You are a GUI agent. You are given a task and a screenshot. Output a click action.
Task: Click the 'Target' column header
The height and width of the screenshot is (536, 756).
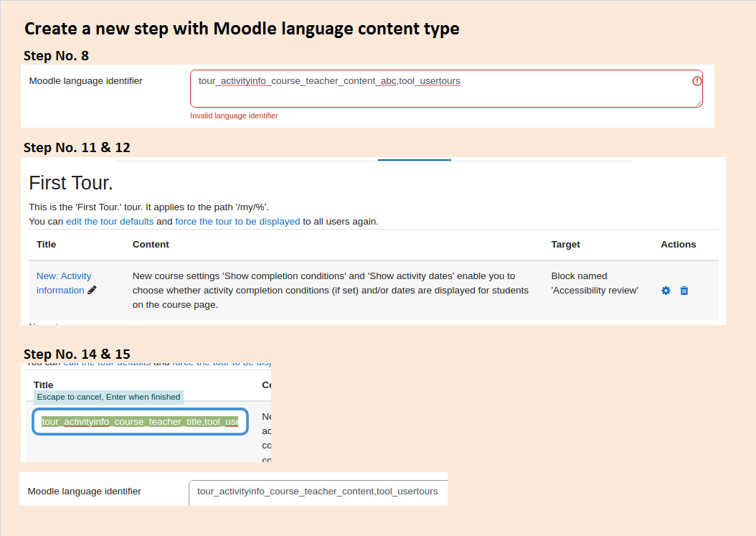[565, 245]
